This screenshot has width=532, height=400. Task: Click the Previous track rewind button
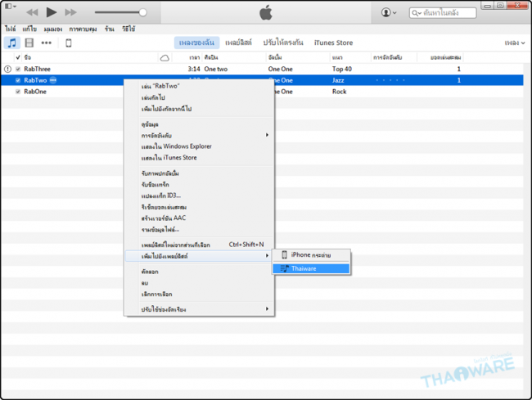point(32,12)
